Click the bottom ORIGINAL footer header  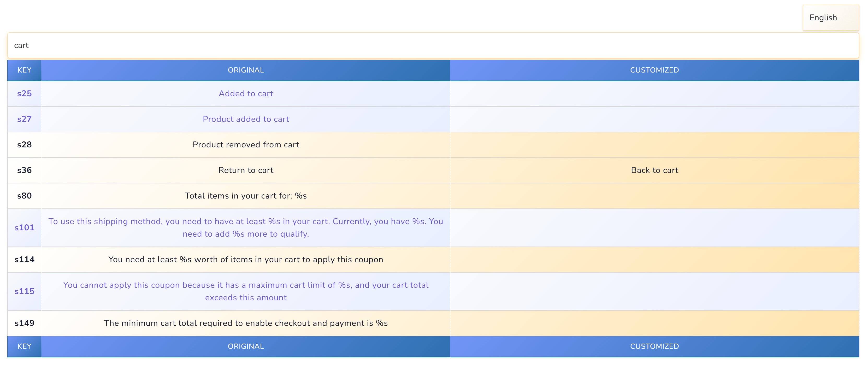246,346
